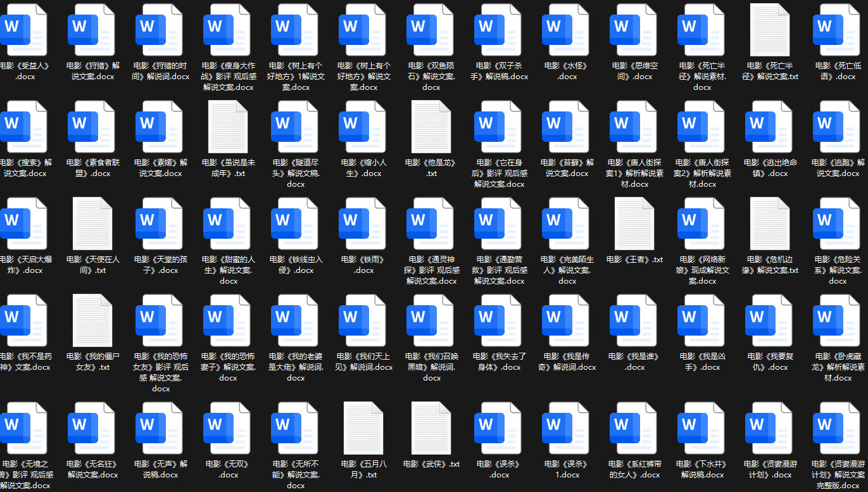Click the 《卧虎藏龙》解说素材 Word file
This screenshot has width=868, height=492.
tap(837, 319)
